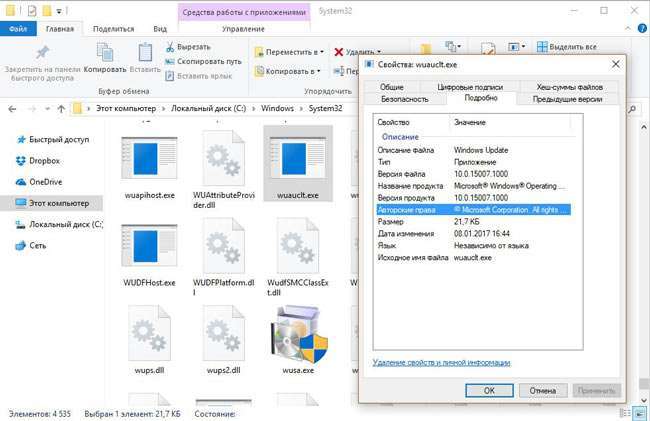Collapse ribbon with the chevron arrow

(x=628, y=28)
